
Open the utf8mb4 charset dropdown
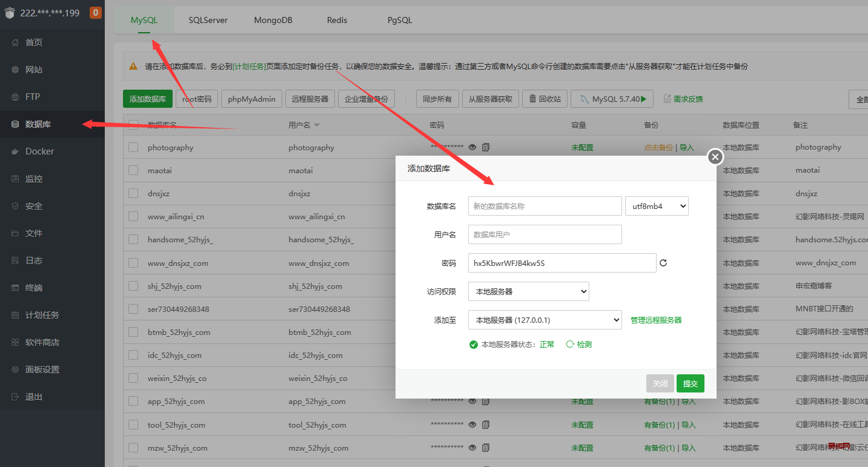point(657,206)
